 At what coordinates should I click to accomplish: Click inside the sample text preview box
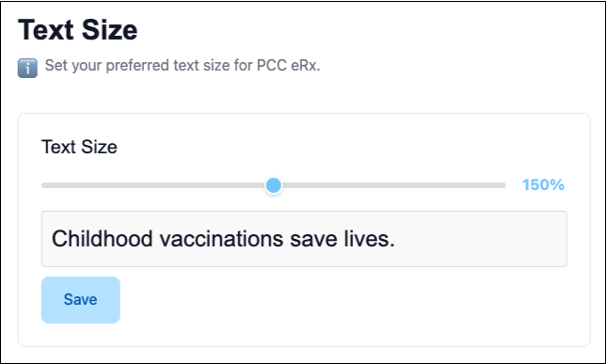pos(304,239)
